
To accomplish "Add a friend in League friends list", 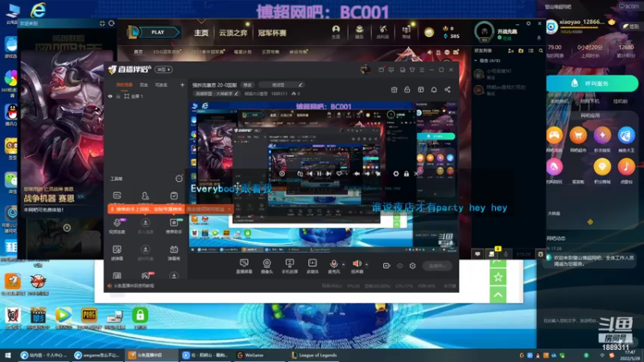I will [510, 51].
